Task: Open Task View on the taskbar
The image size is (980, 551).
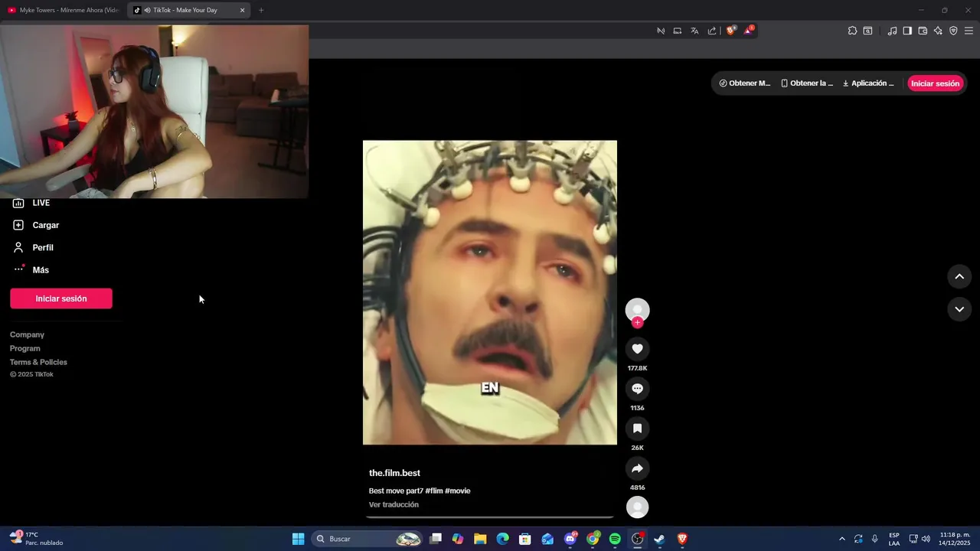Action: [436, 539]
